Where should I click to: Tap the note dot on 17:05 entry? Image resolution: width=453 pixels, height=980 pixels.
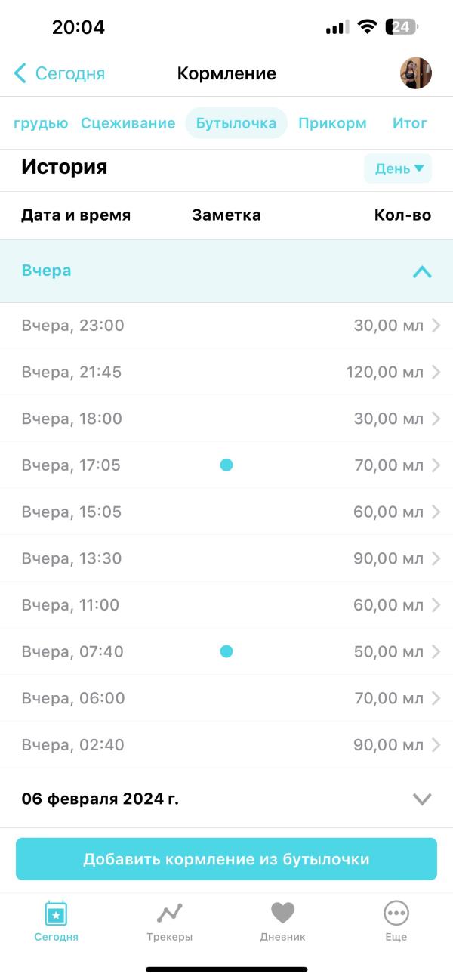(x=226, y=465)
